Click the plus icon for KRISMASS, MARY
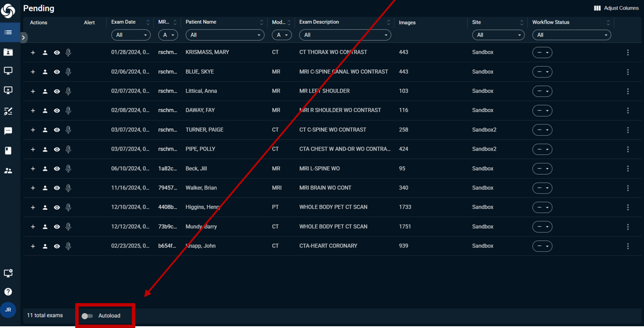Viewport: 644px width, 328px height. click(x=33, y=53)
